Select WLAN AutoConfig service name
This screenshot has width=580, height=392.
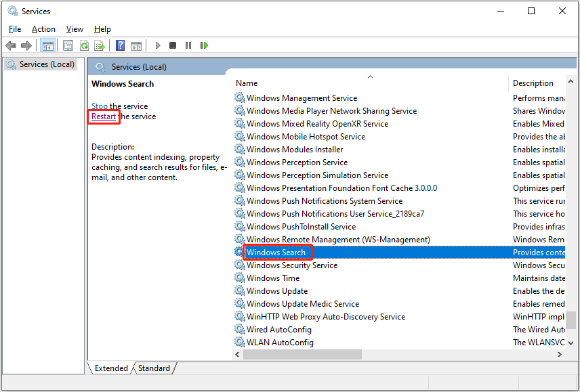pyautogui.click(x=280, y=342)
